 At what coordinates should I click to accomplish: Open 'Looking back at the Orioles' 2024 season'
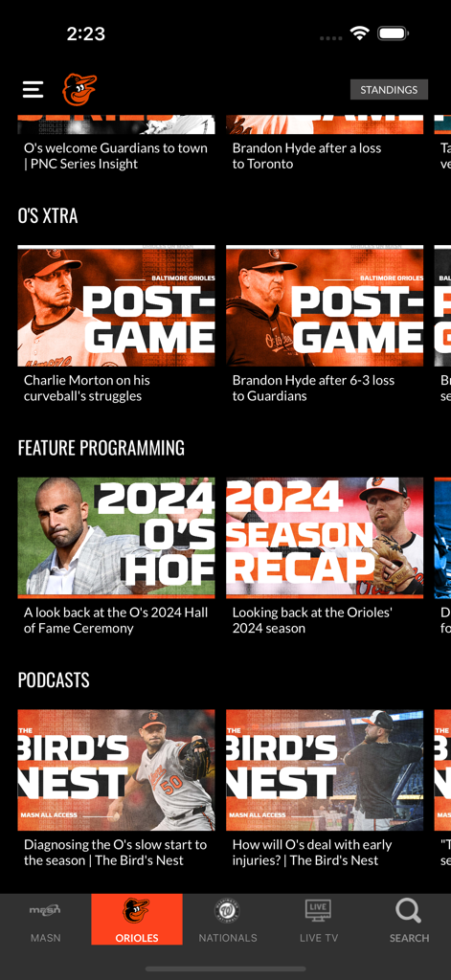[312, 620]
